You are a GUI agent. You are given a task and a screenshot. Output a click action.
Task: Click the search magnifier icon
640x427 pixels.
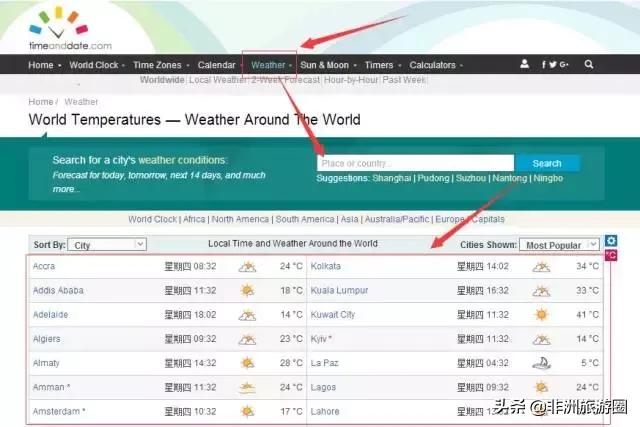(x=589, y=64)
